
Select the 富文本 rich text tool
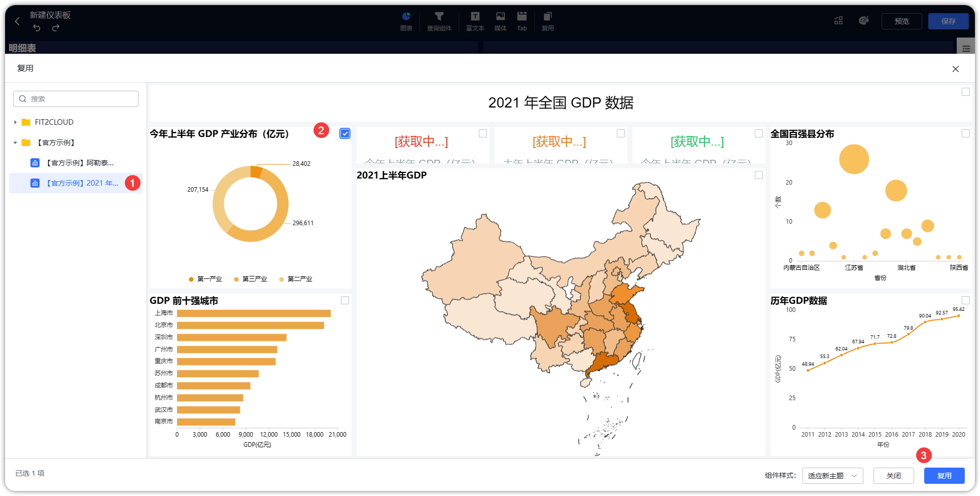[475, 21]
